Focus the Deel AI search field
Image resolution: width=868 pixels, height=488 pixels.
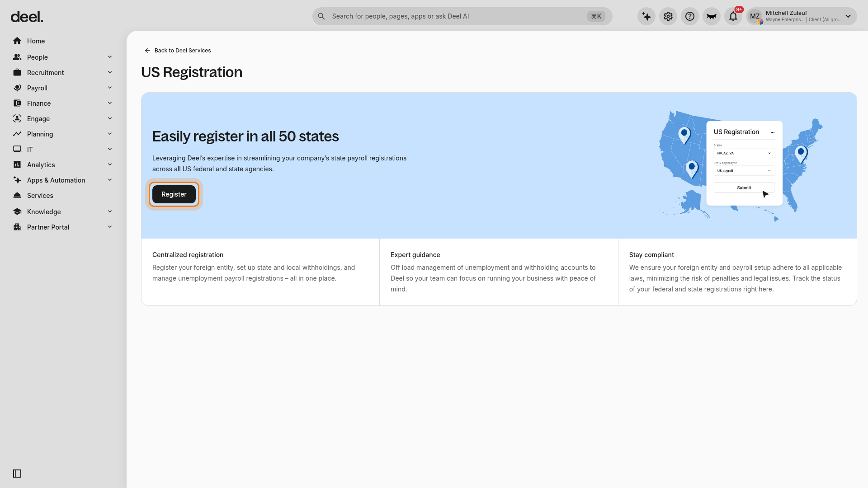pos(462,16)
